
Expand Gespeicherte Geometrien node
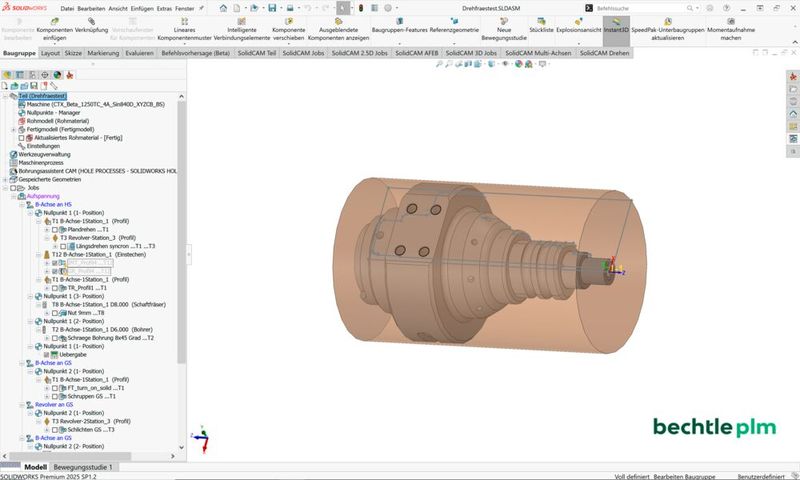(x=5, y=180)
